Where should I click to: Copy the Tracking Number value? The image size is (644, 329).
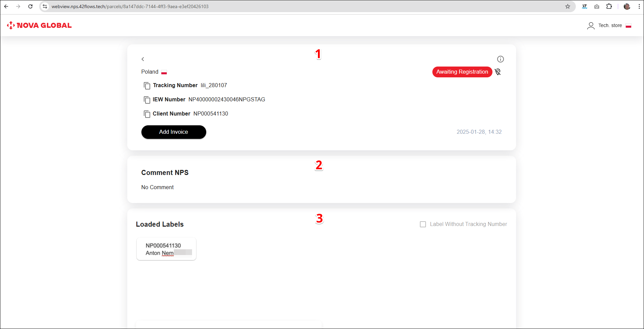pos(147,86)
